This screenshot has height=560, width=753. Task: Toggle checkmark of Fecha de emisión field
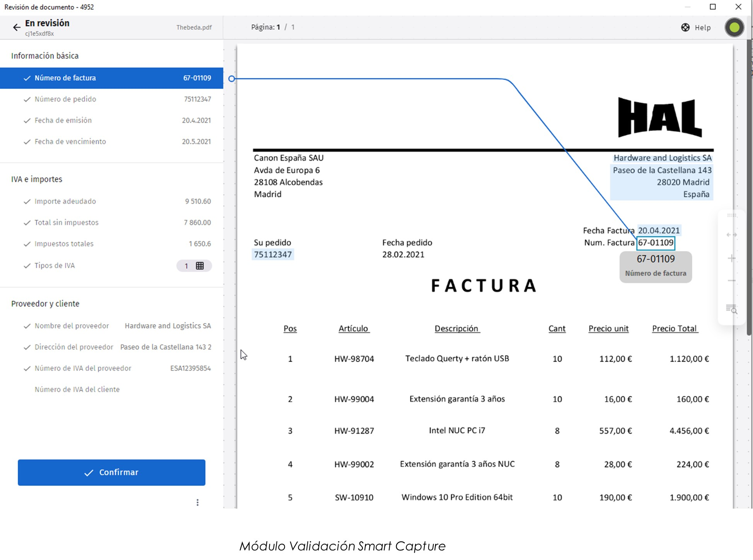pyautogui.click(x=27, y=121)
